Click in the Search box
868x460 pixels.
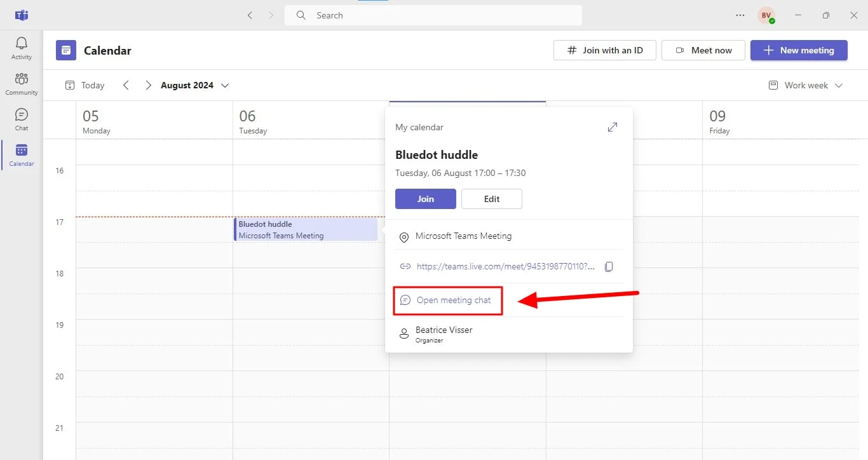pos(433,15)
